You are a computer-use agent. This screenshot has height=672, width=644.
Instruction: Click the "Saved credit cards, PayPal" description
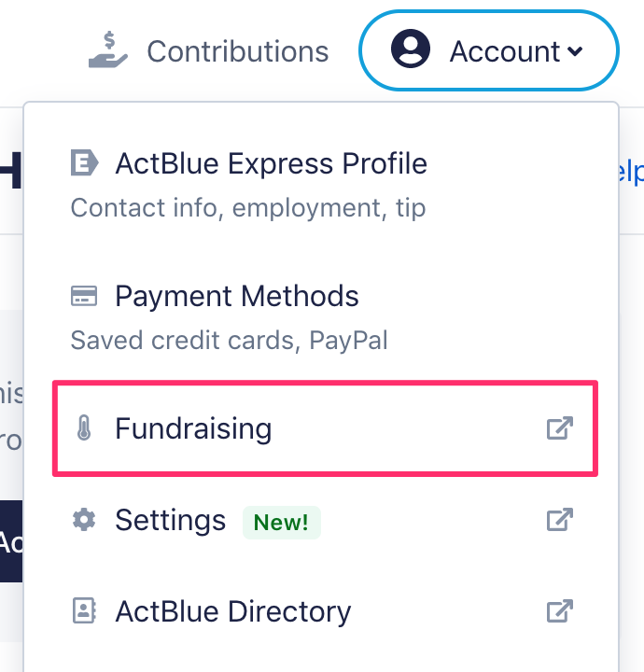coord(229,340)
